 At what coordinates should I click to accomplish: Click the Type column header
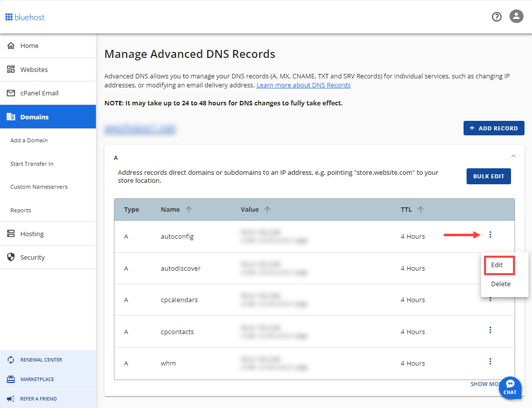[132, 210]
